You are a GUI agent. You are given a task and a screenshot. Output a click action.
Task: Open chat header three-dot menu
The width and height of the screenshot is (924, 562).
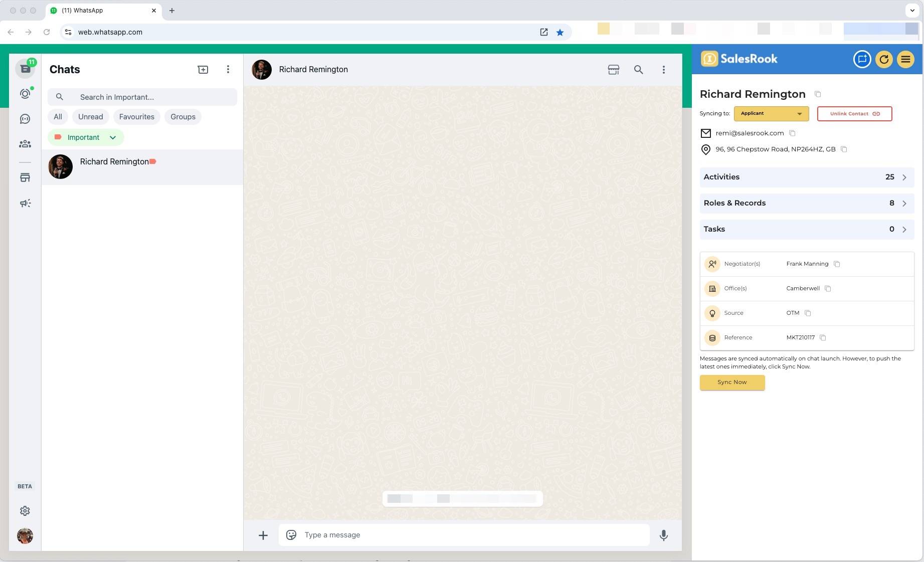pyautogui.click(x=664, y=70)
